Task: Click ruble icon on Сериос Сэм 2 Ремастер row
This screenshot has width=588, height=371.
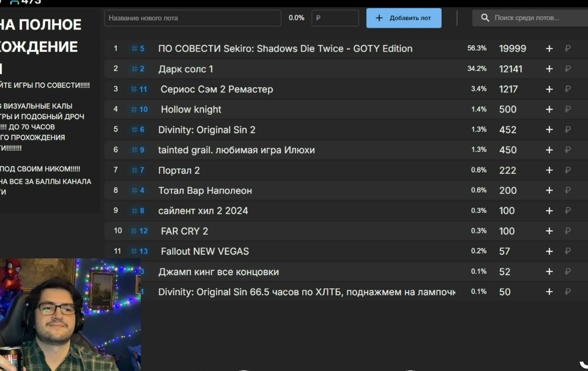Action: pyautogui.click(x=568, y=89)
